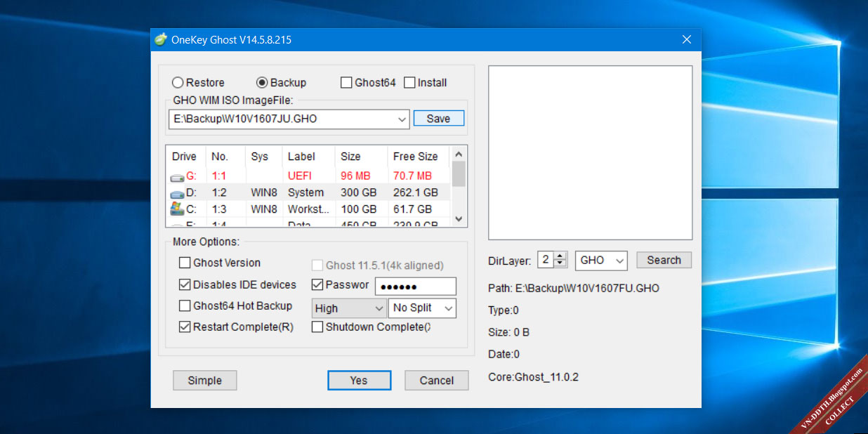Click the OneKey Ghost logo in the title bar
Screen dimensions: 868x434
coord(162,39)
